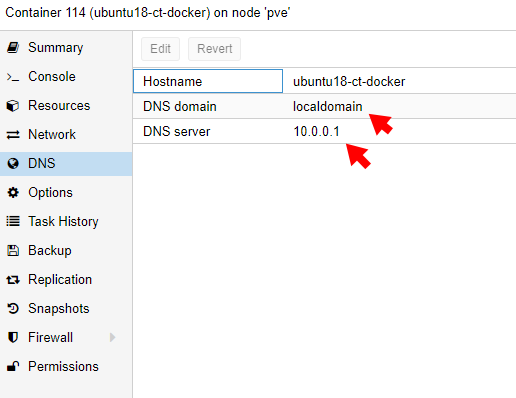Go to the Resources section
This screenshot has width=516, height=398.
(66, 106)
